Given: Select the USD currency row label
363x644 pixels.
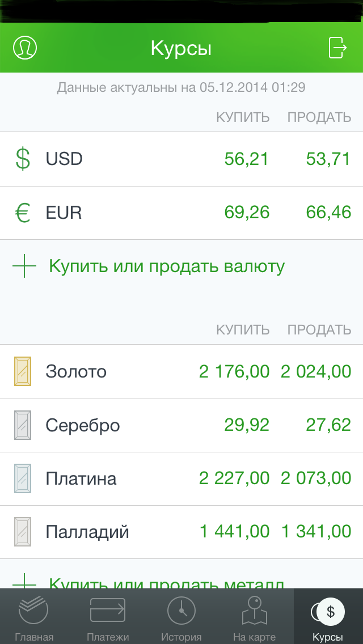Looking at the screenshot, I should [x=64, y=159].
